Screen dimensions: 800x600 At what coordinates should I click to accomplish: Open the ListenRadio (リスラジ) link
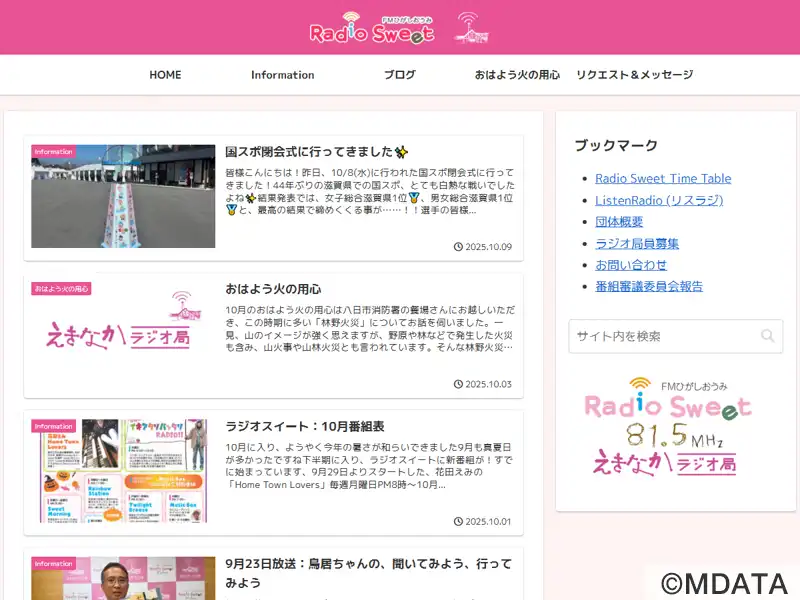click(x=659, y=200)
